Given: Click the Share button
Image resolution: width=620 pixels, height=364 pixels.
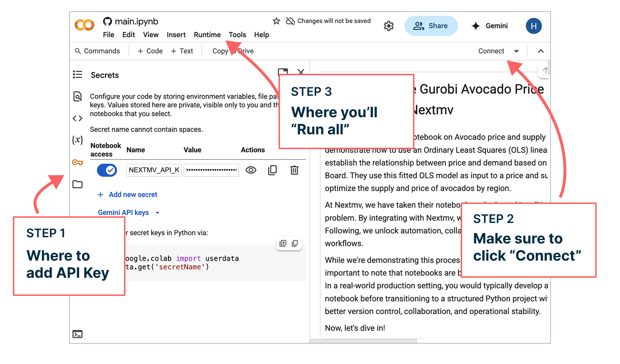Looking at the screenshot, I should (x=431, y=26).
